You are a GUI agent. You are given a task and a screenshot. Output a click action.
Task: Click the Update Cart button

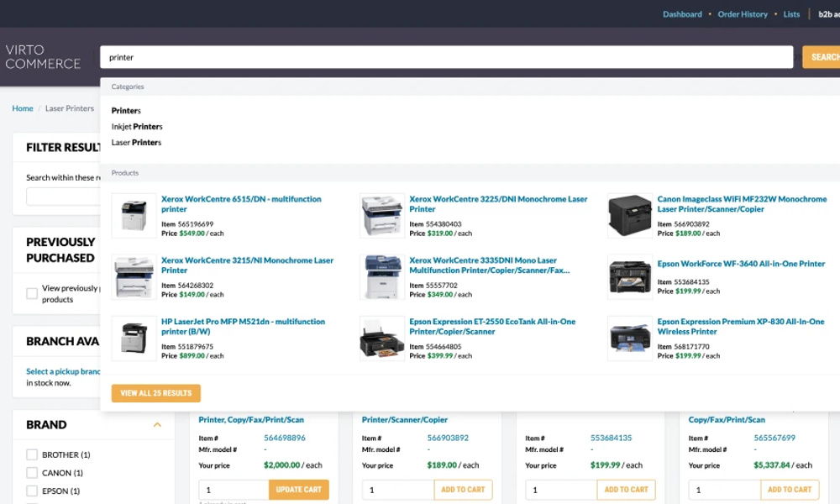298,490
